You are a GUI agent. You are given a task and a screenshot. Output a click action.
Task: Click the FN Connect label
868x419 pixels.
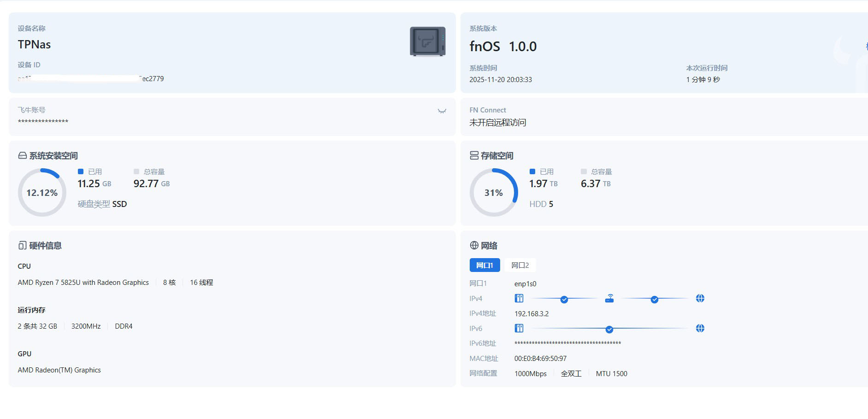coord(488,110)
